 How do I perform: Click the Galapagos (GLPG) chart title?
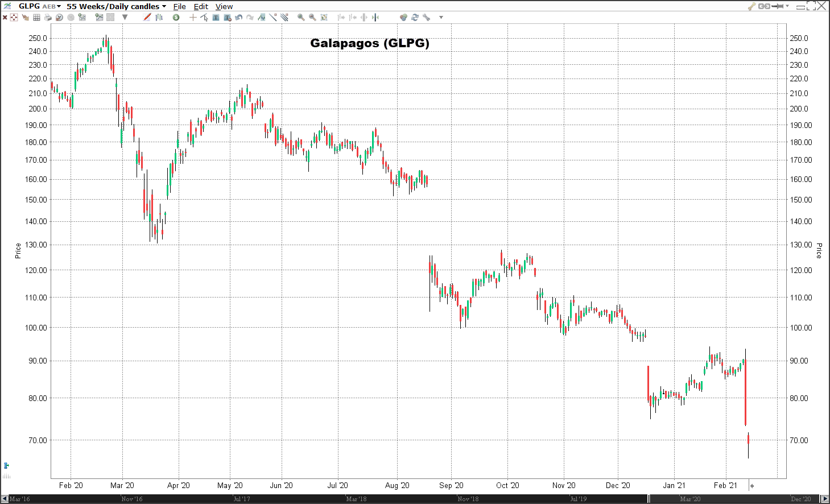(x=370, y=43)
